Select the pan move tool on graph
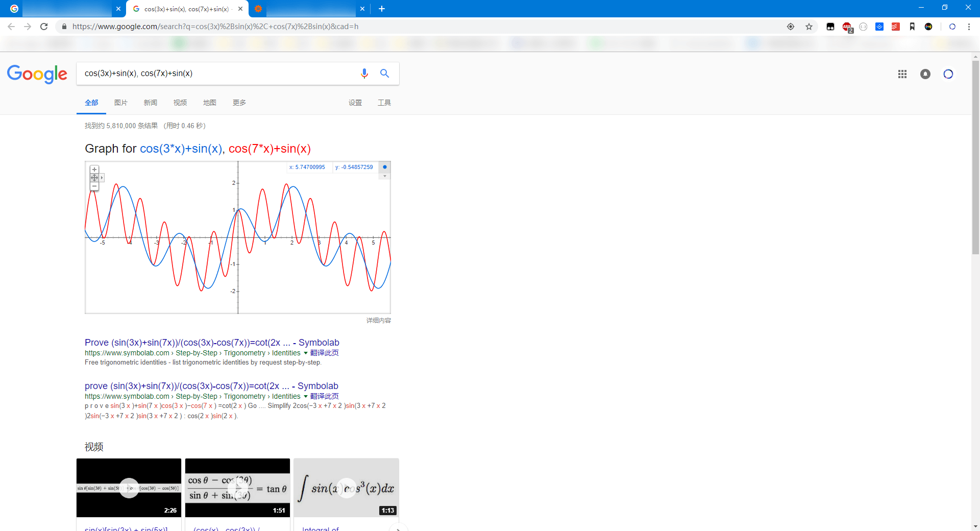The image size is (980, 531). pyautogui.click(x=94, y=178)
